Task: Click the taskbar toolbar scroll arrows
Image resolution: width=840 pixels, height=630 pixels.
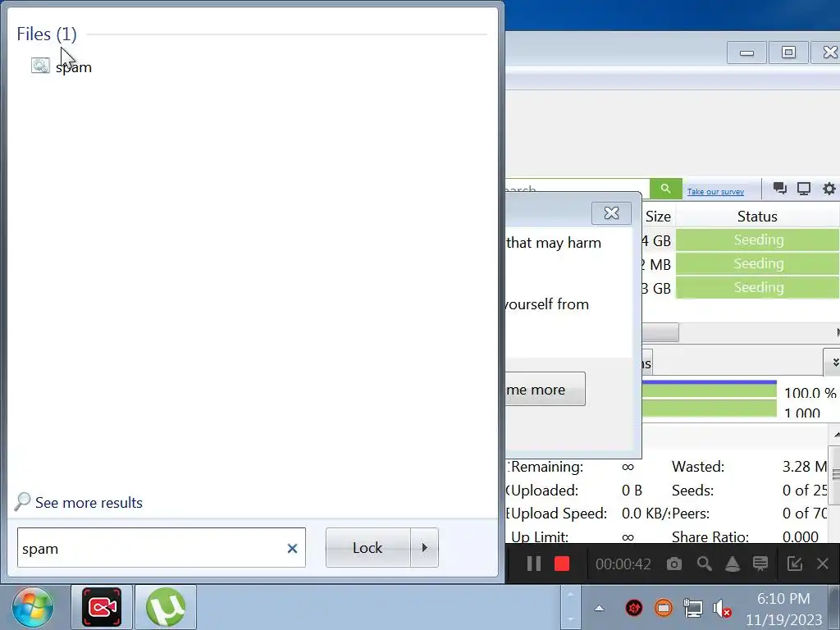Action: [570, 608]
